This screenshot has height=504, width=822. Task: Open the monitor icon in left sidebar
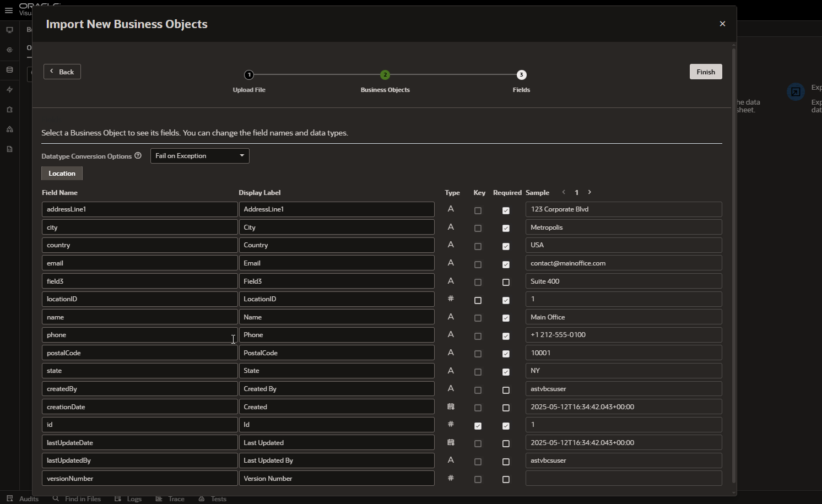9,30
